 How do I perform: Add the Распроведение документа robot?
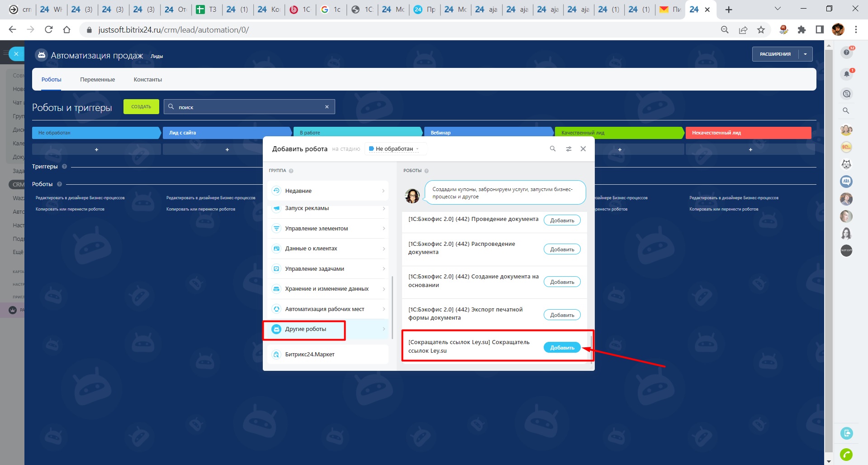(x=562, y=249)
